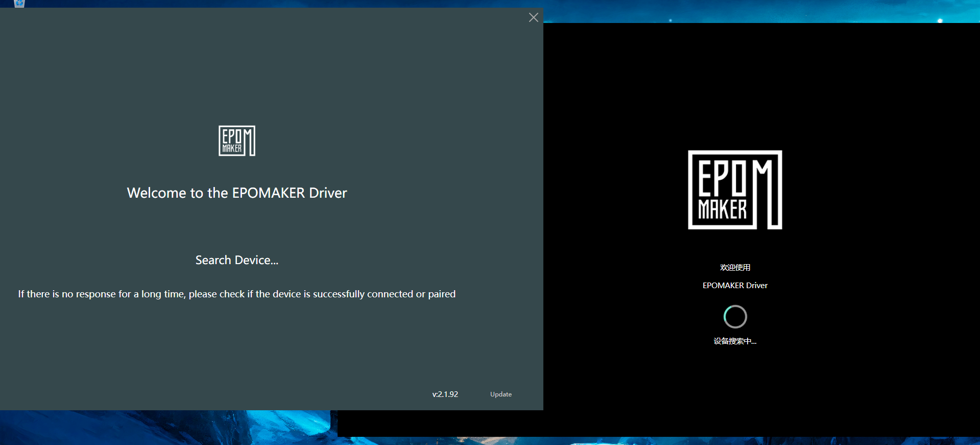
Task: Click the version number v:2.1.92
Action: [x=445, y=394]
